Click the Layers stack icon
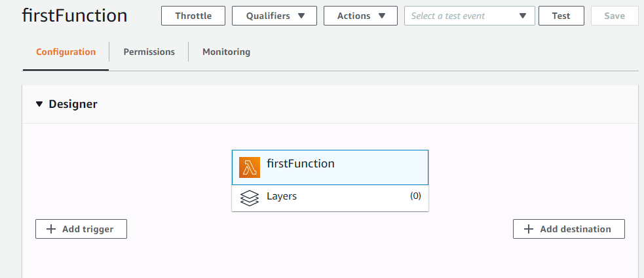 click(250, 198)
